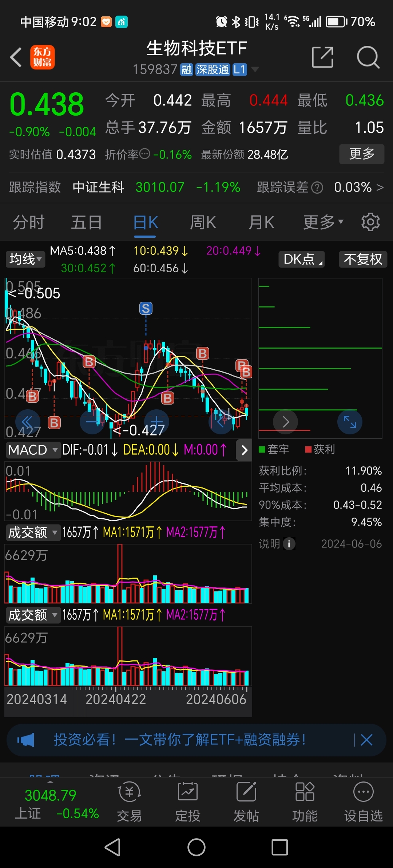Tap the 套牢 green legend swatch

(x=262, y=450)
